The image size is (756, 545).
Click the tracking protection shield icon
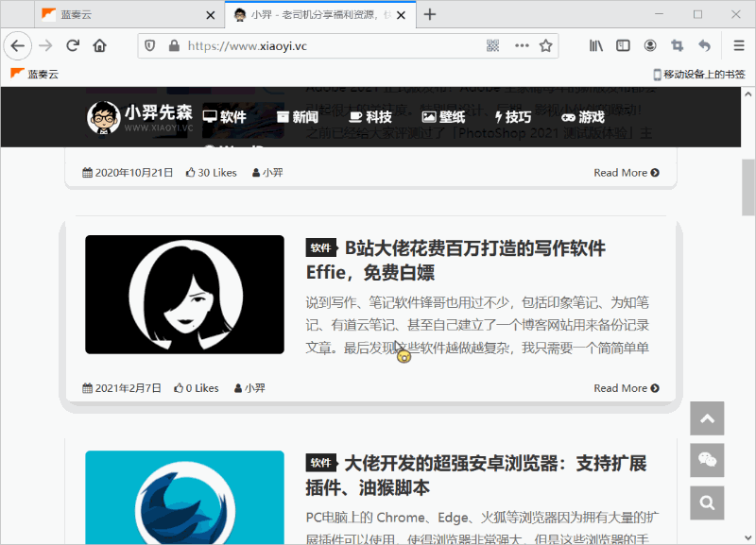[150, 45]
